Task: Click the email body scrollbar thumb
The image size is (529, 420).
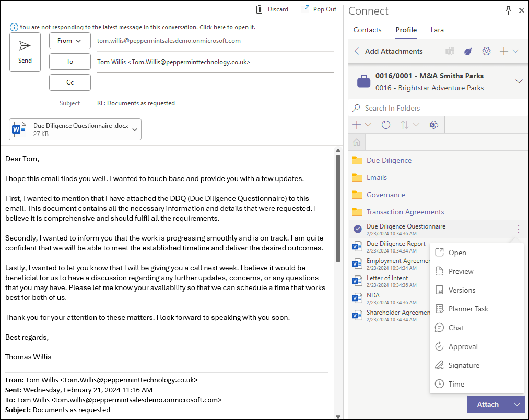Action: 338,208
